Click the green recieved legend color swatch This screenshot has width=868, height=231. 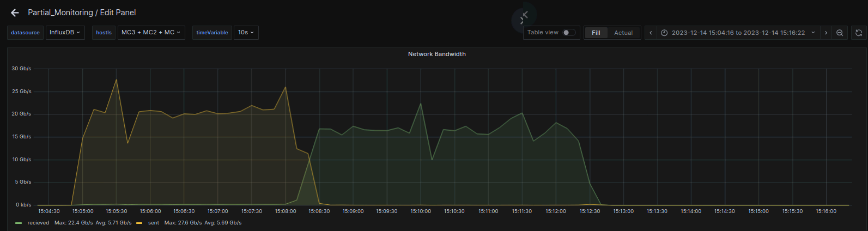click(x=19, y=223)
